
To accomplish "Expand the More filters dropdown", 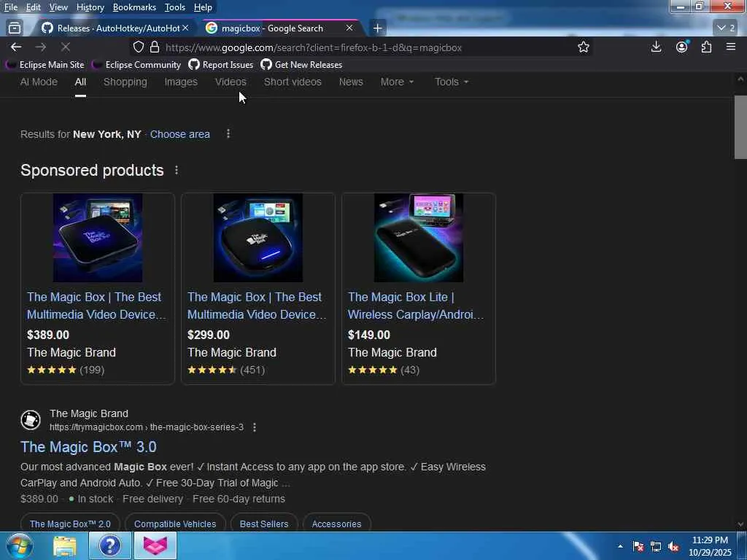I will pyautogui.click(x=397, y=82).
